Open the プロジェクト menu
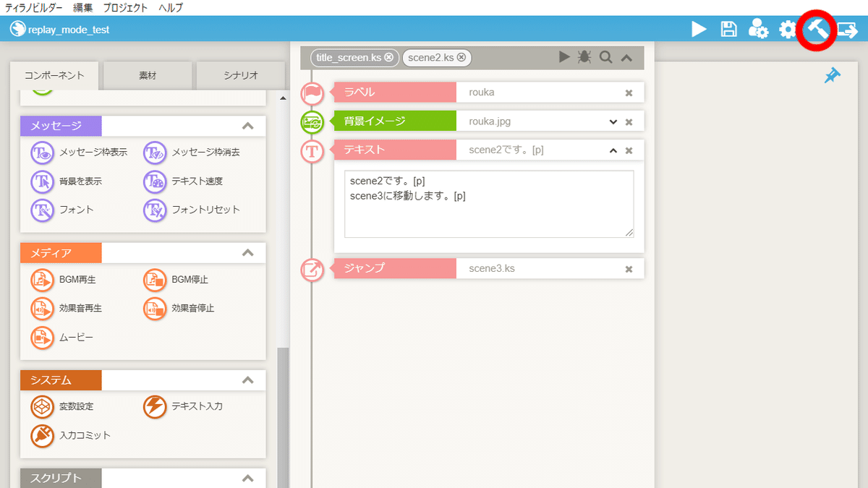Screen dimensions: 868x488 (x=125, y=8)
